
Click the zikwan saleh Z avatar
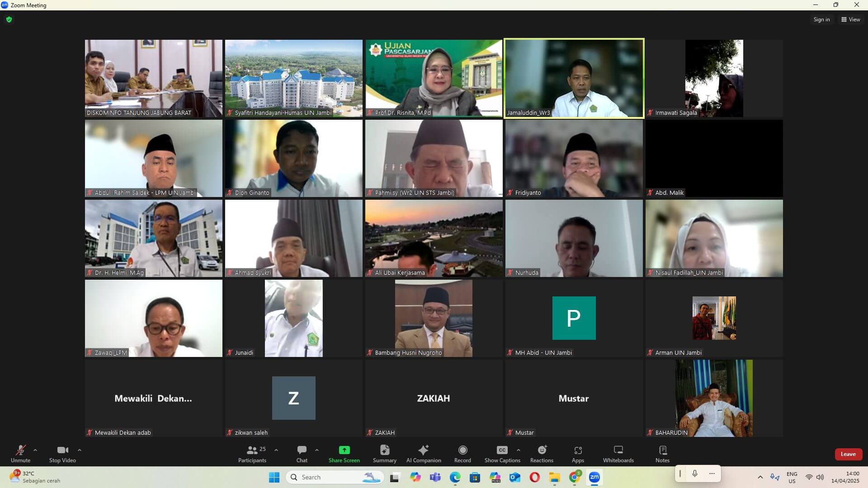(293, 398)
